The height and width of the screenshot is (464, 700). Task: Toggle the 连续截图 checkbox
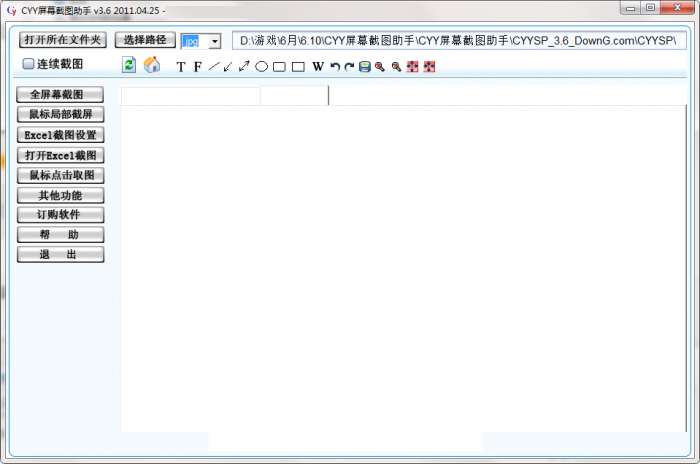point(28,64)
